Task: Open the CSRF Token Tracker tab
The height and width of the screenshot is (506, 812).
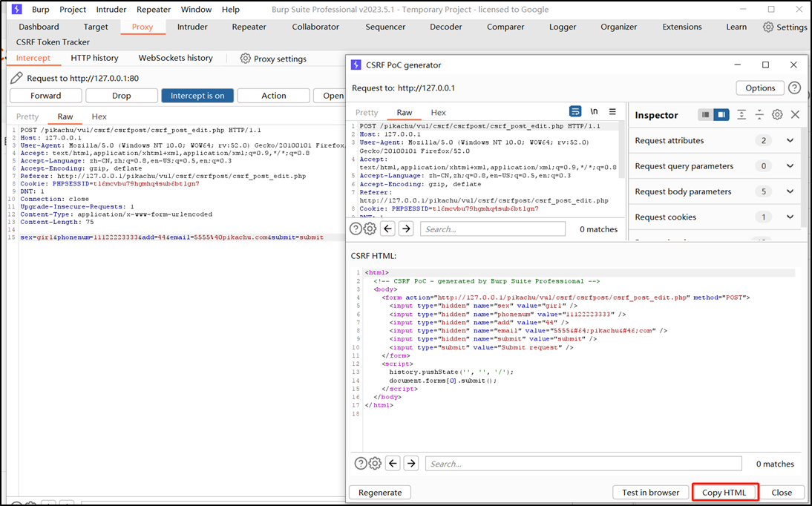Action: point(53,42)
